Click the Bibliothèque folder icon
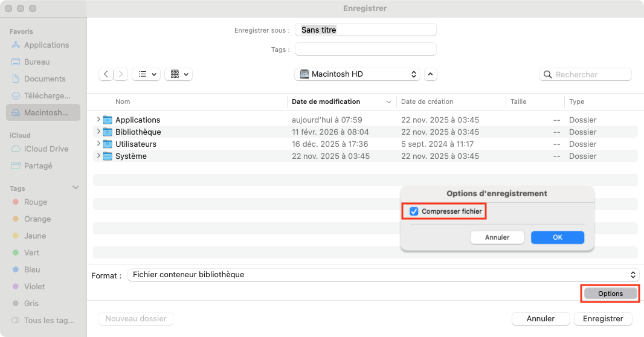This screenshot has height=337, width=644. [107, 132]
